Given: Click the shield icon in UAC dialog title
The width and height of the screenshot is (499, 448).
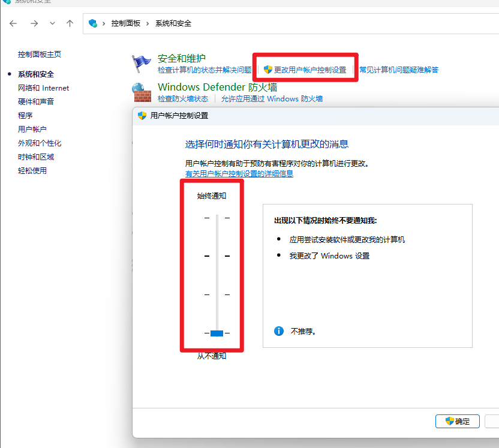Looking at the screenshot, I should 142,116.
